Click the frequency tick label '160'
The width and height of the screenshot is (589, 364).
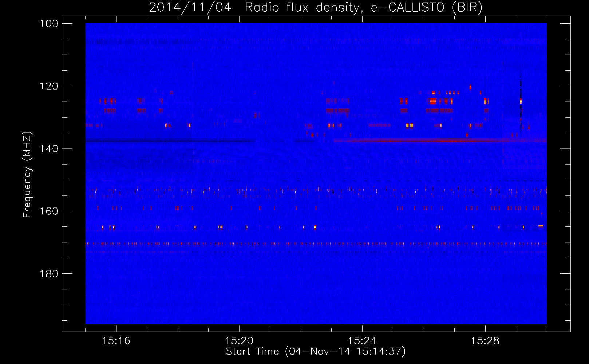click(x=50, y=211)
